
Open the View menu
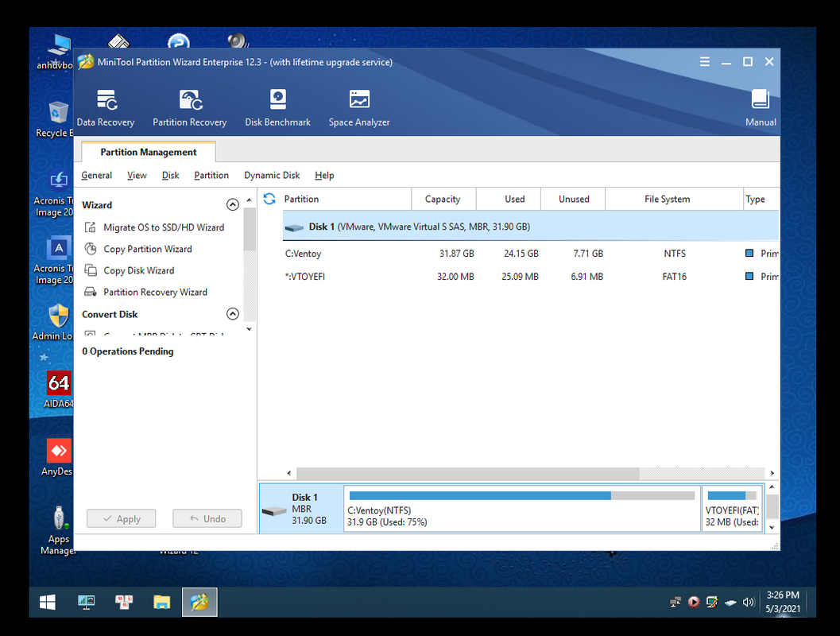tap(137, 175)
